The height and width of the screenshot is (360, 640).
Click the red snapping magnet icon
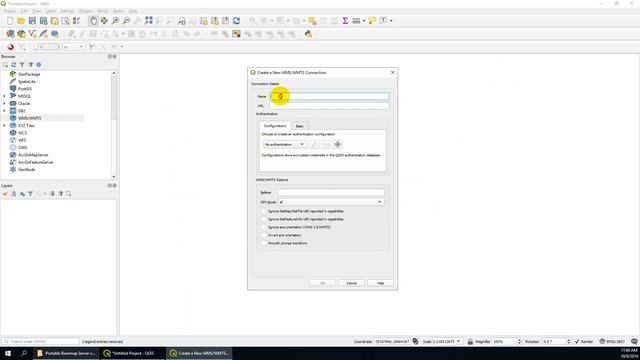click(11, 47)
